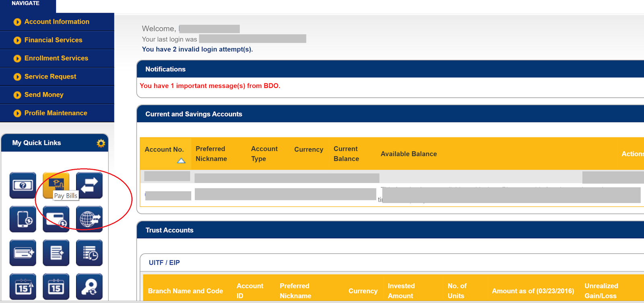The image size is (644, 303).
Task: Click arrow icon beside Enrollment Services
Action: 17,59
